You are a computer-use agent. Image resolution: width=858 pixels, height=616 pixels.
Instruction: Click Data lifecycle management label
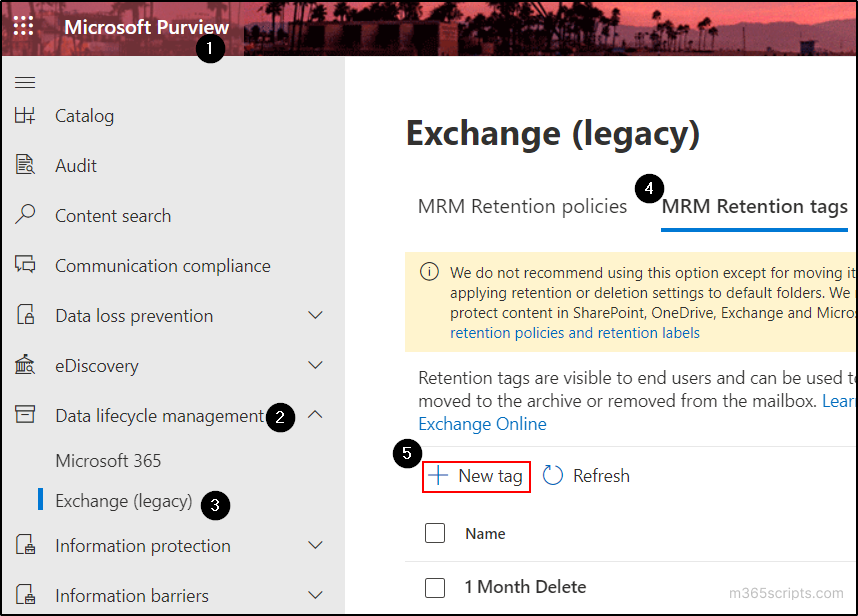click(x=160, y=416)
